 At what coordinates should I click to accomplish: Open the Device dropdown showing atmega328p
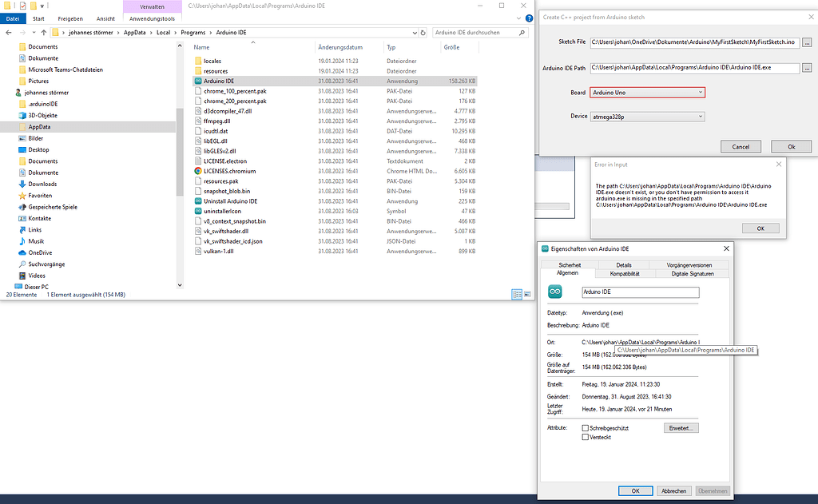click(647, 117)
